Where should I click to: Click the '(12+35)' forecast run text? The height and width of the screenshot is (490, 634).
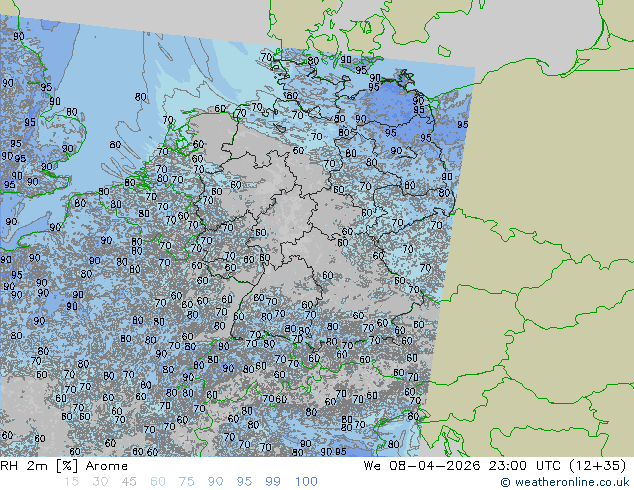point(598,466)
